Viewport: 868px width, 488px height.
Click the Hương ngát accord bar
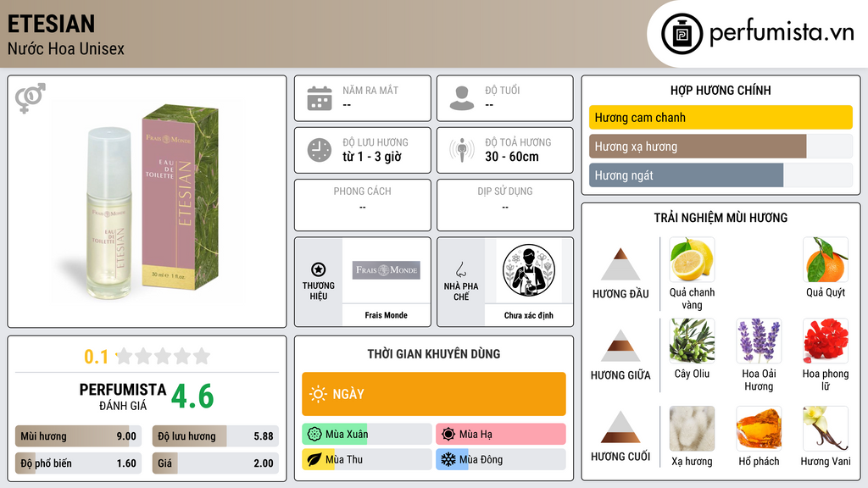pos(721,175)
